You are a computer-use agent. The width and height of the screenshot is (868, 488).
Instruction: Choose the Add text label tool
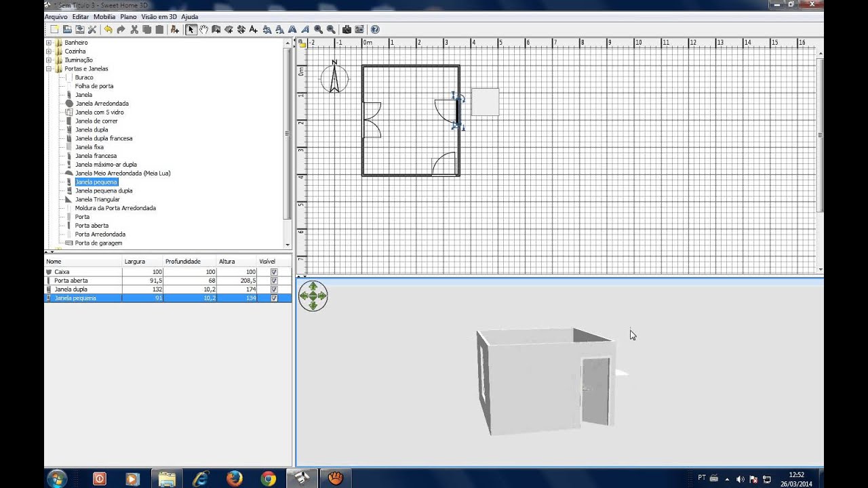[x=254, y=30]
